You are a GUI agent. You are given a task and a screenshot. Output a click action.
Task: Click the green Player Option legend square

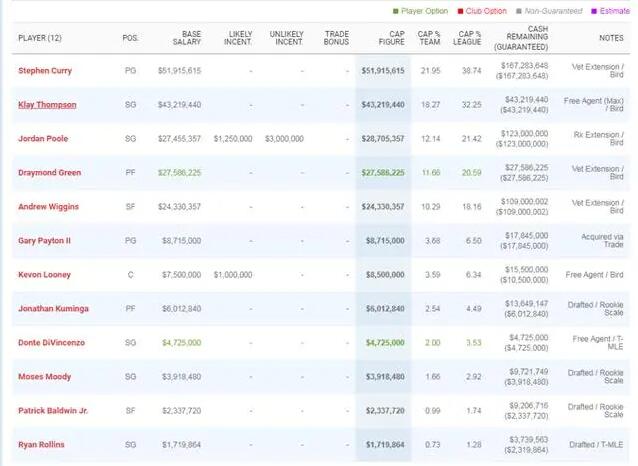pos(395,11)
